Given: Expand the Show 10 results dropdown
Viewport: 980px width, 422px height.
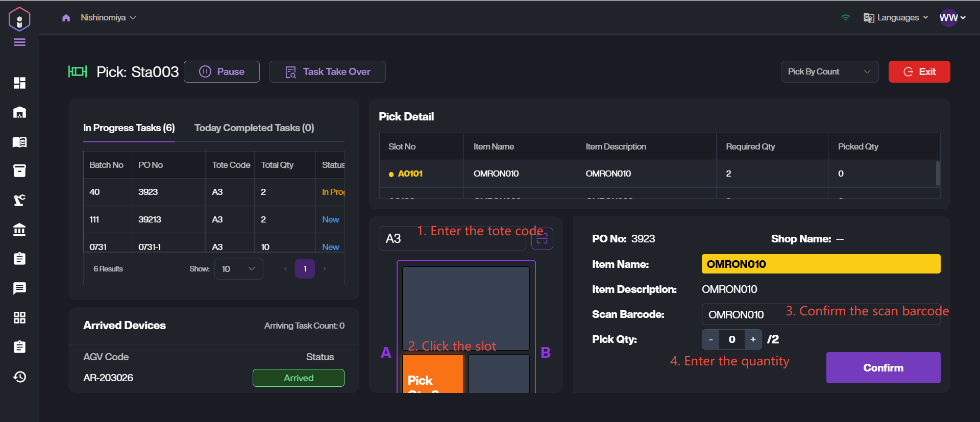Looking at the screenshot, I should pyautogui.click(x=238, y=269).
